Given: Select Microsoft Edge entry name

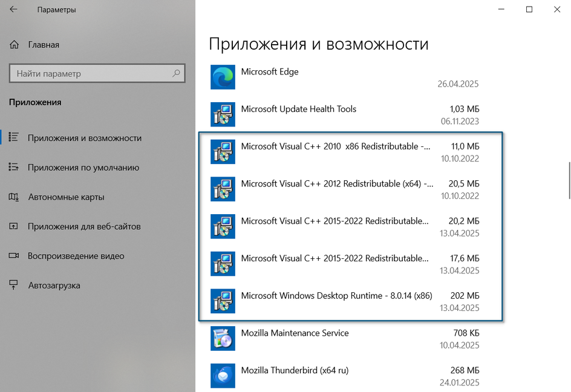Looking at the screenshot, I should [x=270, y=72].
